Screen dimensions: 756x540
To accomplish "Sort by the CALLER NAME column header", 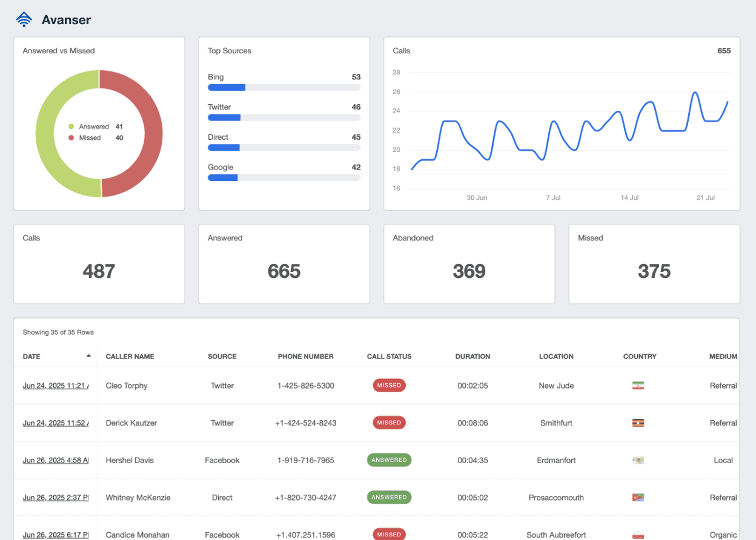I will [130, 357].
